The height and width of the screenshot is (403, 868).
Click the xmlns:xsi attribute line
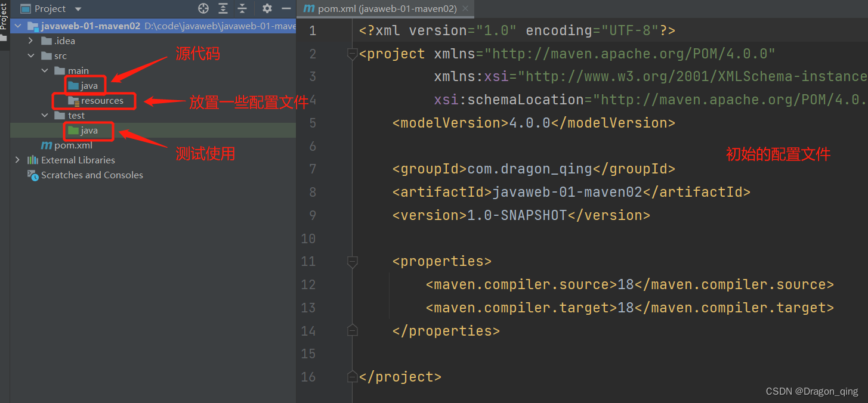(650, 76)
